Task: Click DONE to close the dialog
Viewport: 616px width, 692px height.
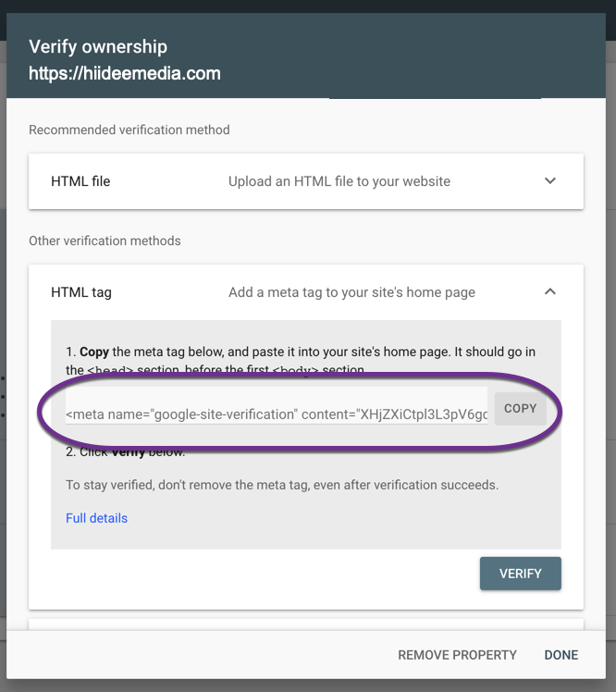Action: (561, 655)
